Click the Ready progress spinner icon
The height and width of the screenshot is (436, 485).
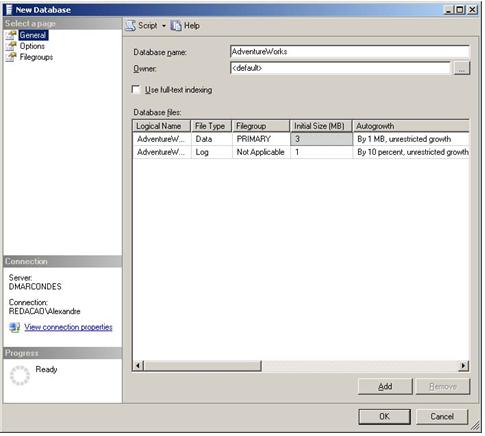(x=20, y=375)
